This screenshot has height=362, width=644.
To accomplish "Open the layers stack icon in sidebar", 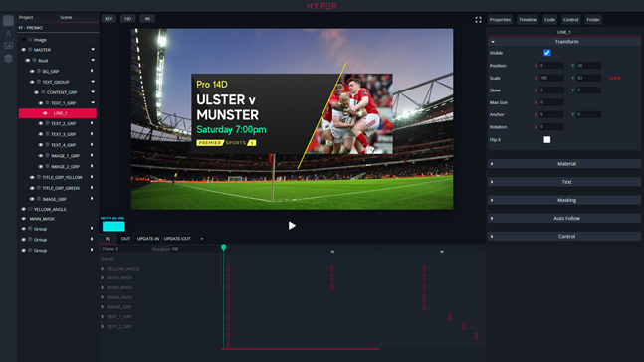I will tap(8, 59).
